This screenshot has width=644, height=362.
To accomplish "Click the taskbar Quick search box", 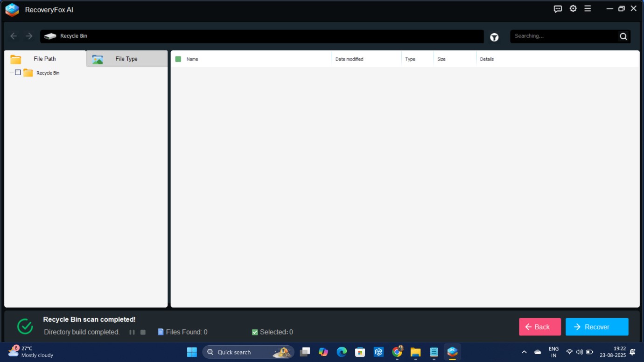I will [x=248, y=352].
